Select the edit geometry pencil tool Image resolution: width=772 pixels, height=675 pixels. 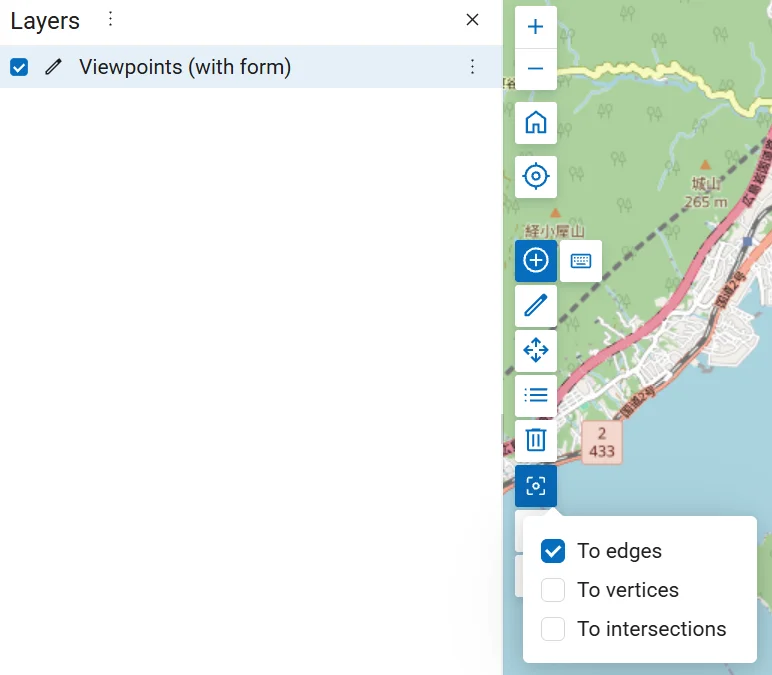[536, 305]
